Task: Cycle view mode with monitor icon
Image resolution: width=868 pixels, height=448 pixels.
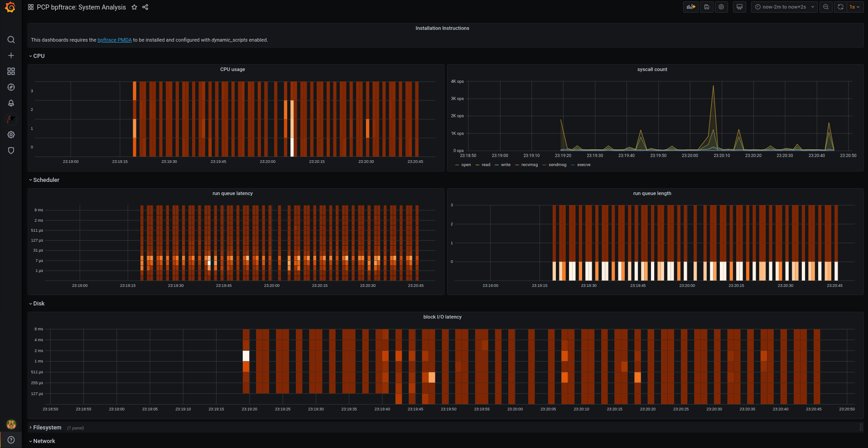Action: [739, 7]
